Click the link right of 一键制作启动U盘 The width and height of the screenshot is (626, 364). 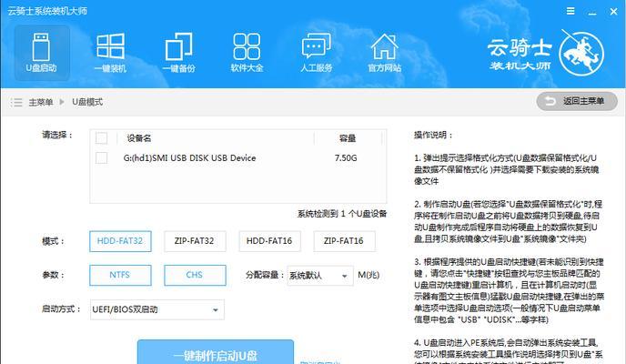coord(319,362)
